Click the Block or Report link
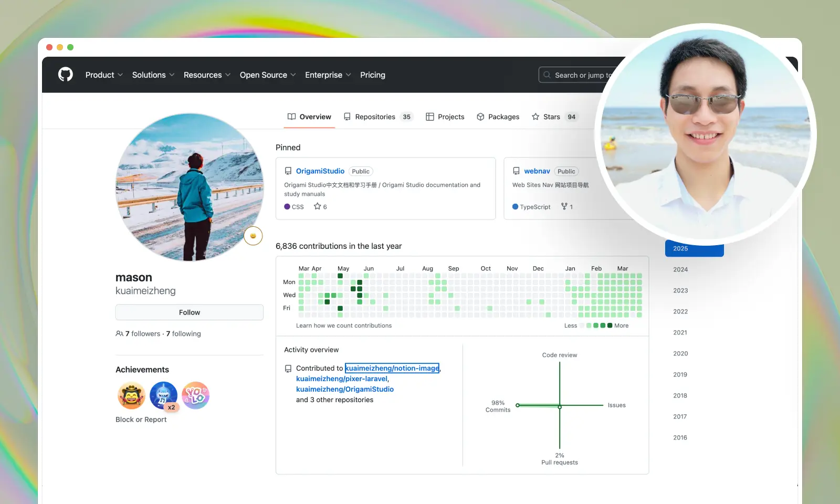Image resolution: width=840 pixels, height=504 pixels. click(x=141, y=419)
